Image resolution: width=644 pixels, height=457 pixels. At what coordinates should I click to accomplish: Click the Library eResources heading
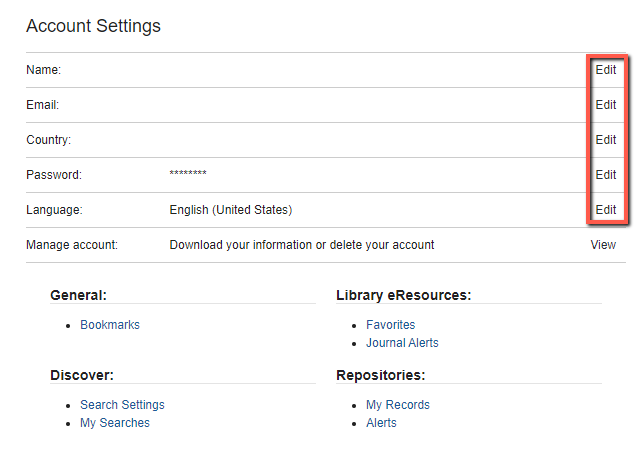[x=404, y=295]
